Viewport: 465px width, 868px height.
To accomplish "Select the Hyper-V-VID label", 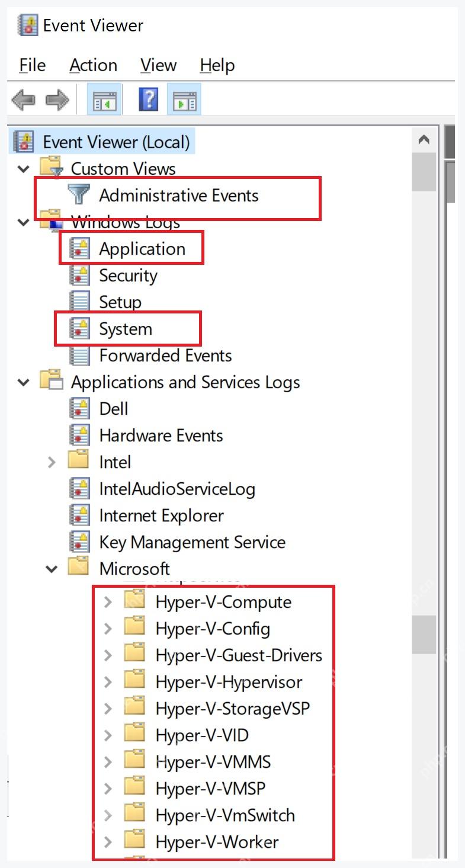I will point(202,735).
